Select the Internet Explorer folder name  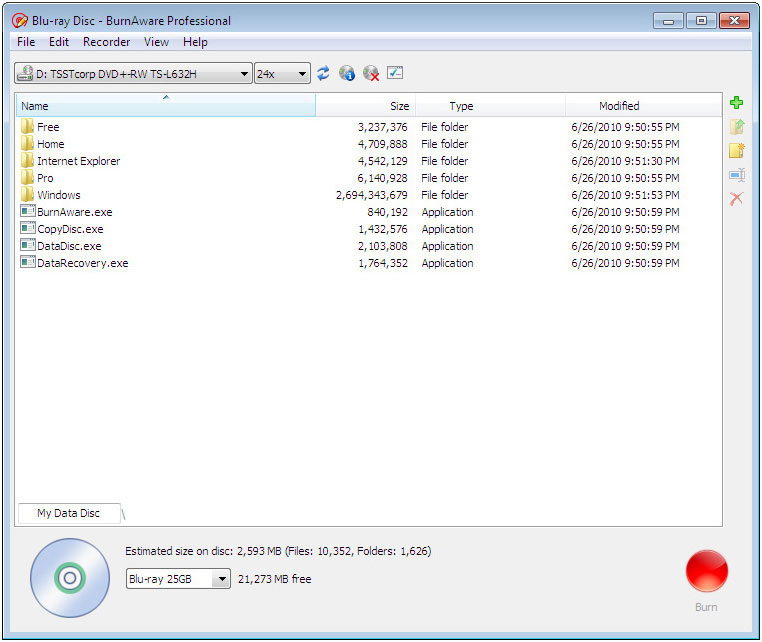79,161
